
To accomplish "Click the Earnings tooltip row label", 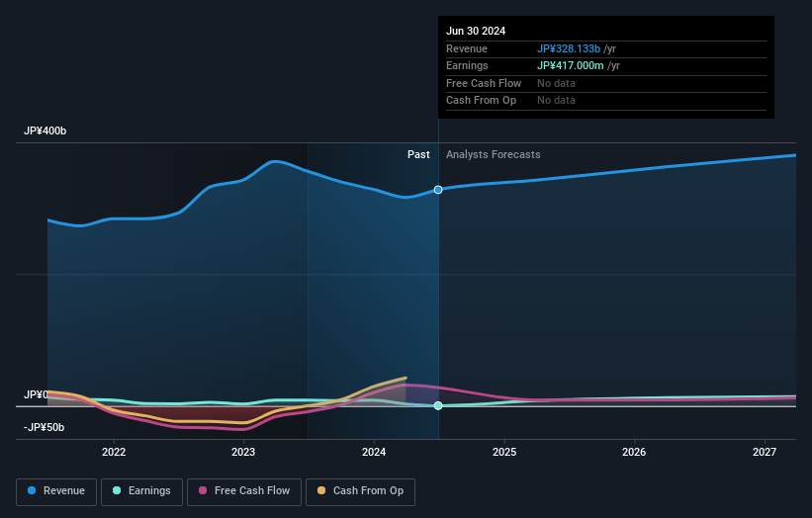I will click(467, 65).
